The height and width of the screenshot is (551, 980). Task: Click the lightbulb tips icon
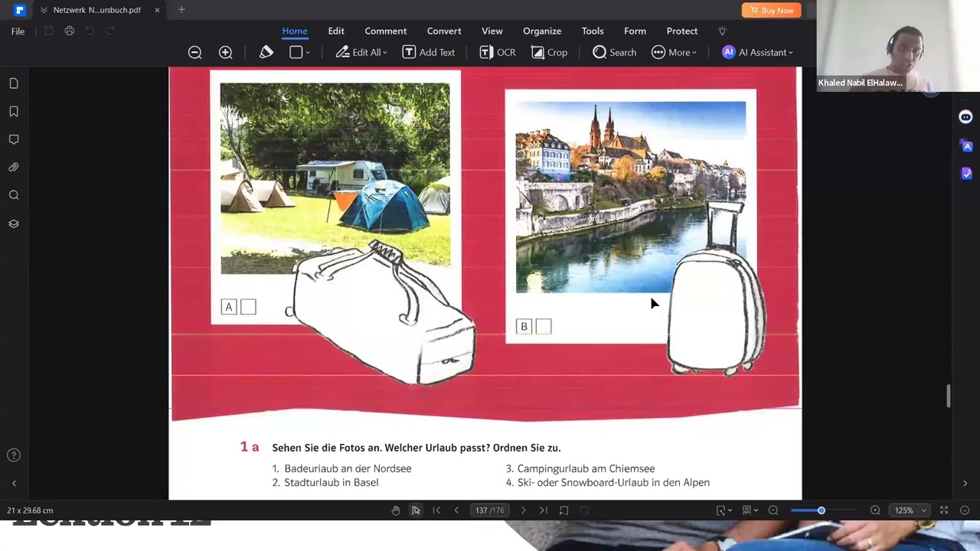pos(722,31)
